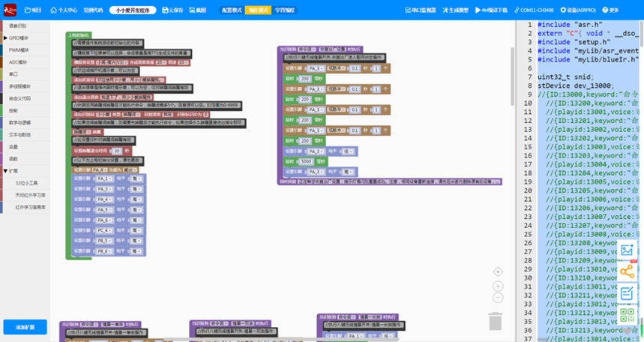
Task: Center the workspace with the target icon
Action: [x=498, y=272]
